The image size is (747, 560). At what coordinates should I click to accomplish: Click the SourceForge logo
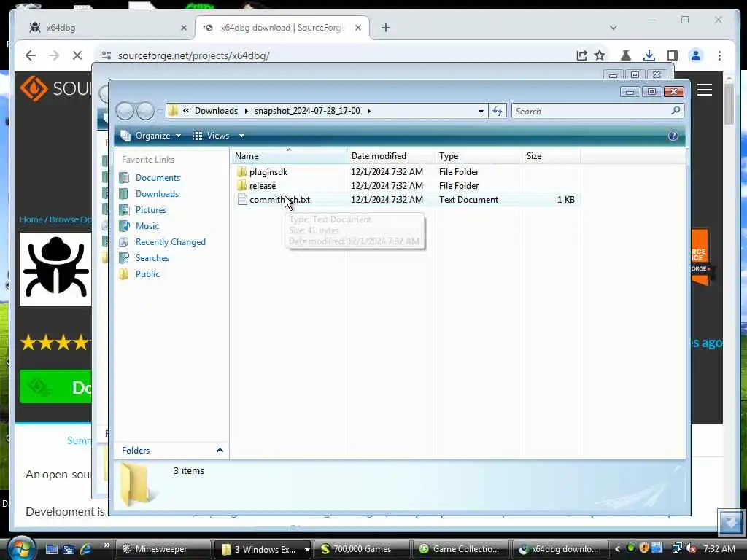tap(55, 88)
